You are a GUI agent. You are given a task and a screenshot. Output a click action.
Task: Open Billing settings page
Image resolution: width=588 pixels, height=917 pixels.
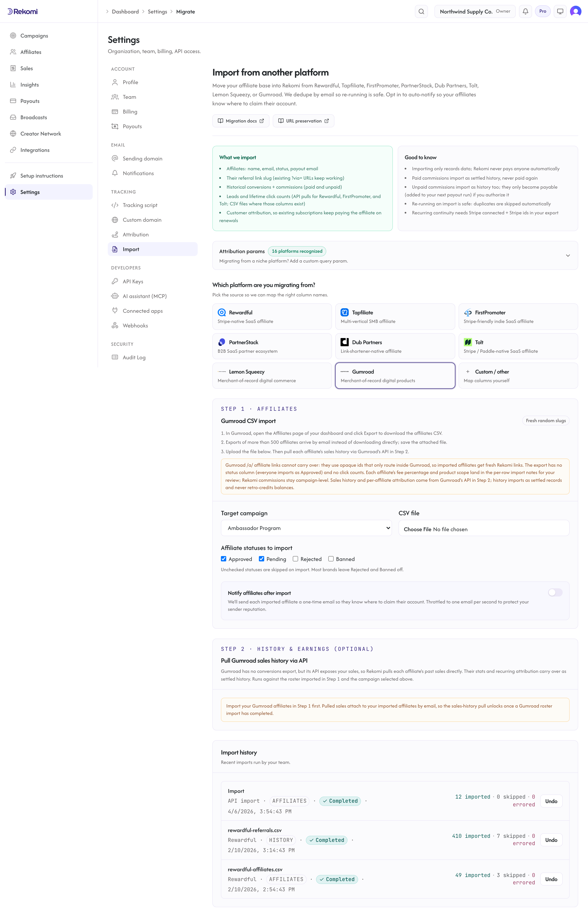[x=153, y=111]
